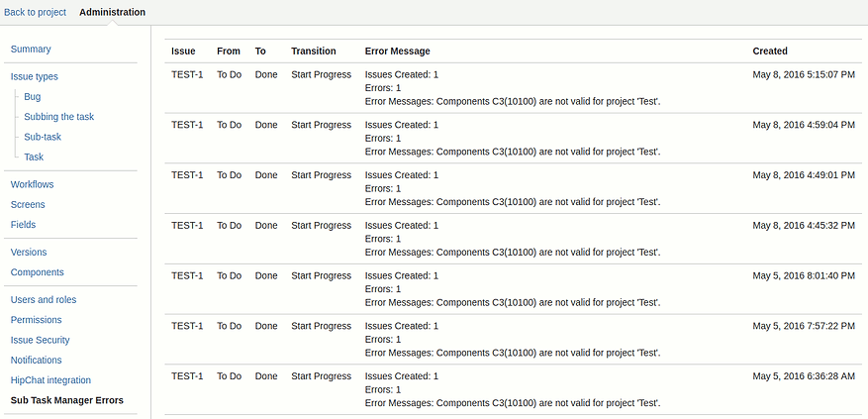Viewport: 868px width, 419px height.
Task: Open HipChat integration settings
Action: point(50,379)
